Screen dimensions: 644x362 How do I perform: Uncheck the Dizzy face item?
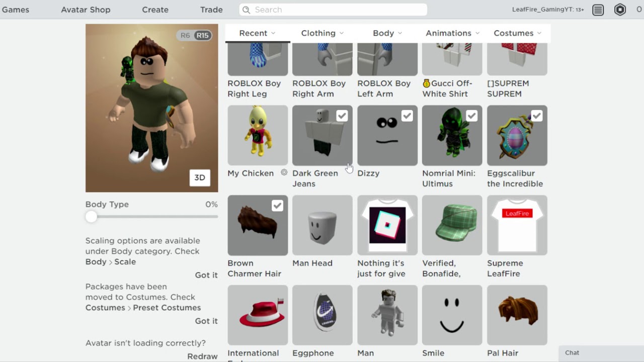click(x=407, y=116)
